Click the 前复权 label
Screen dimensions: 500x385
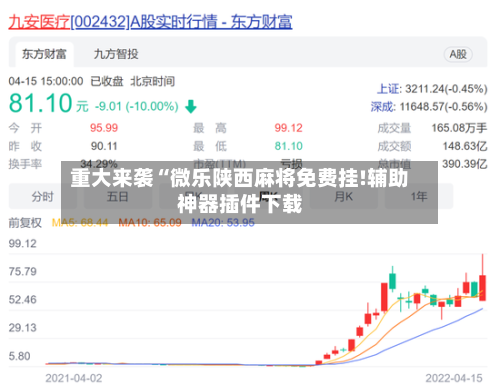25,223
